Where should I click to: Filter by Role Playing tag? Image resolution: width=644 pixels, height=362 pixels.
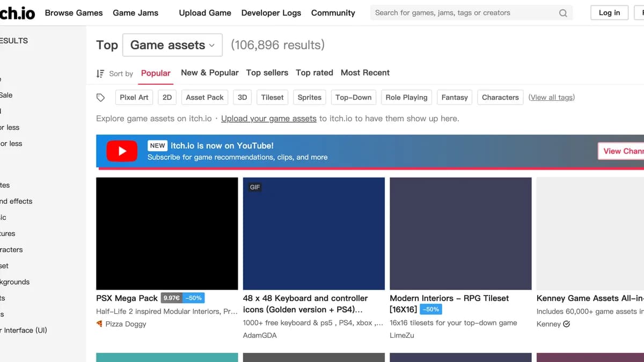407,97
